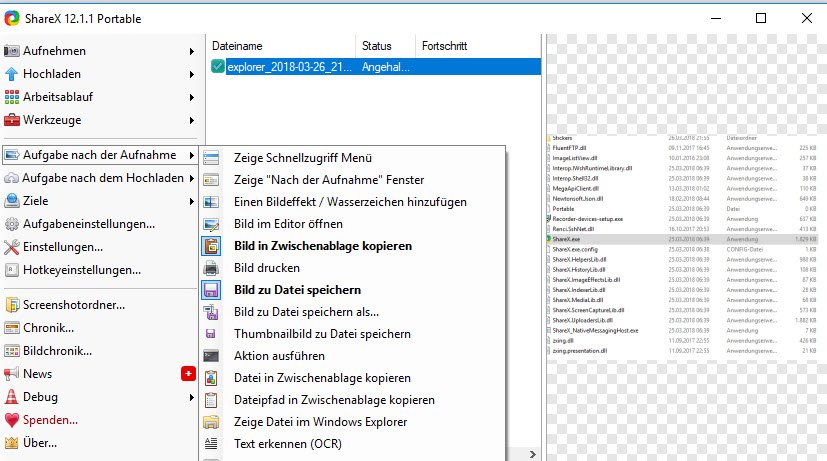827x461 pixels.
Task: Sort list by Status column header
Action: point(386,46)
